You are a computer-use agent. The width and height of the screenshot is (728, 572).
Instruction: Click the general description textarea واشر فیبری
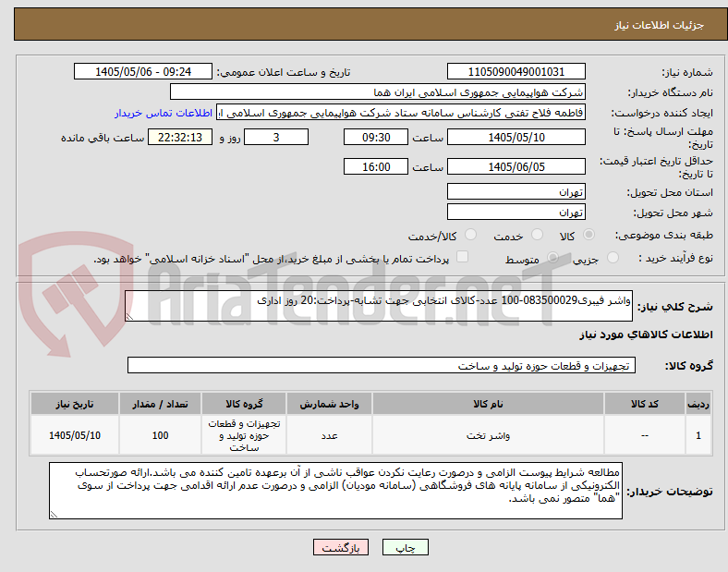(x=379, y=306)
